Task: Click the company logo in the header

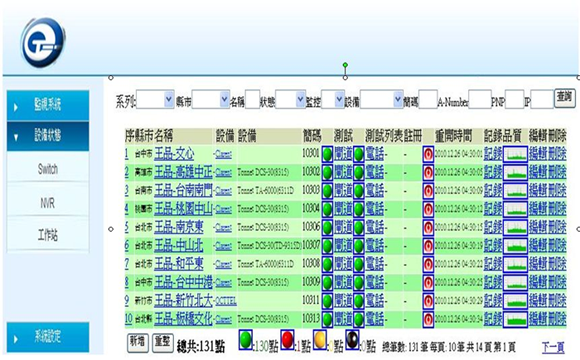Action: (43, 43)
